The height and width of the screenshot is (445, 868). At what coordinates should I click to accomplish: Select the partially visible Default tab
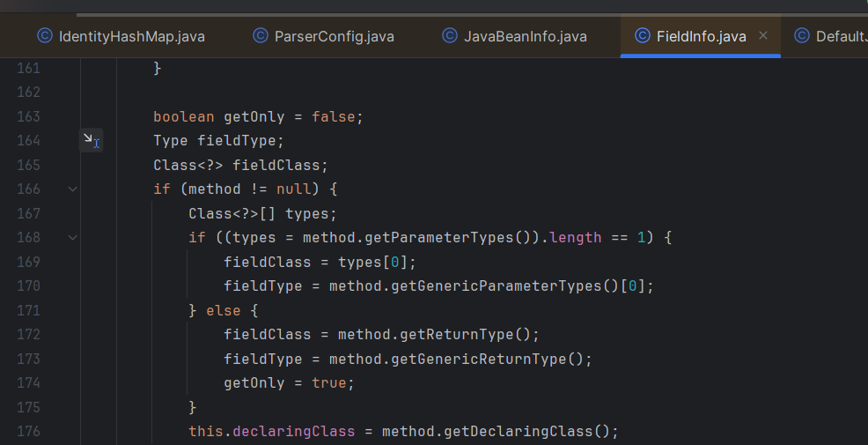click(841, 36)
